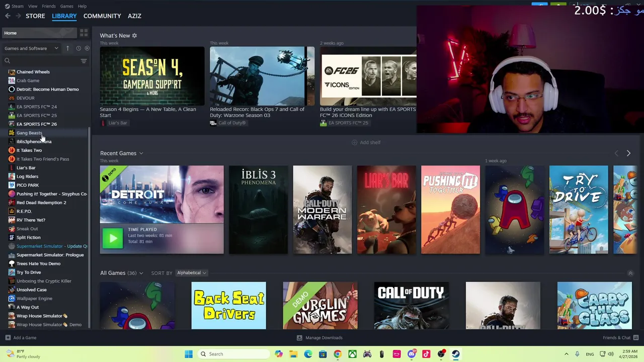Switch to the COMMUNITY tab

point(102,16)
